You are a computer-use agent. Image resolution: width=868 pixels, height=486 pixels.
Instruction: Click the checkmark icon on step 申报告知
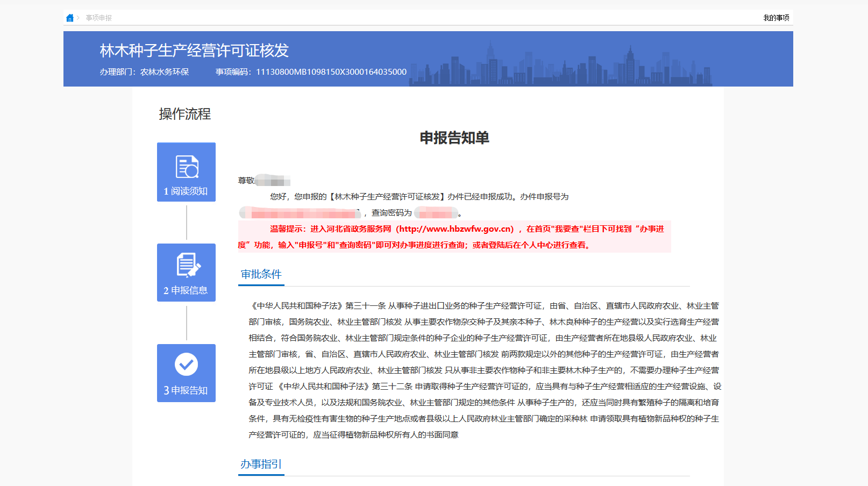(x=186, y=365)
